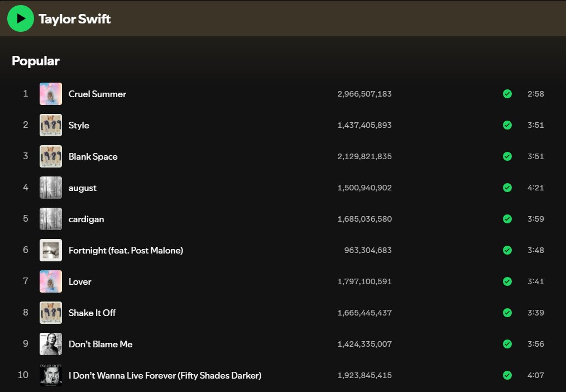
Task: Open Blank Space album cover thumbnail
Action: pyautogui.click(x=51, y=156)
